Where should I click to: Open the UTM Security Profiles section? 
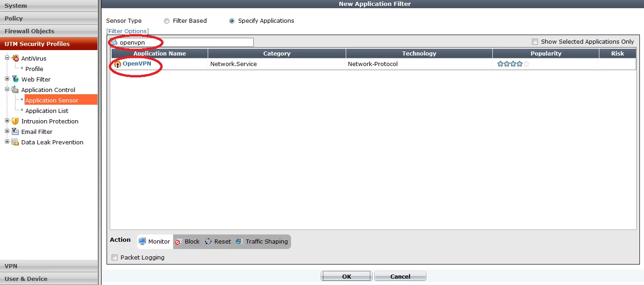[49, 44]
